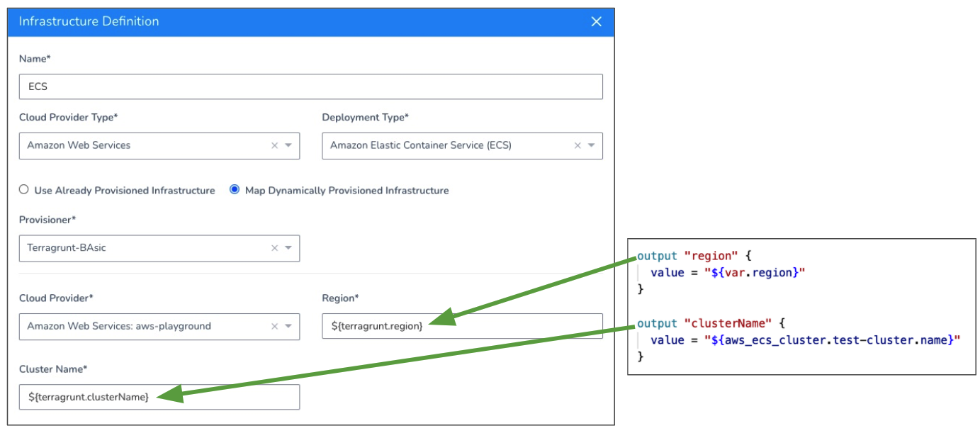Click the Region* field label
980x438 pixels.
coord(341,298)
